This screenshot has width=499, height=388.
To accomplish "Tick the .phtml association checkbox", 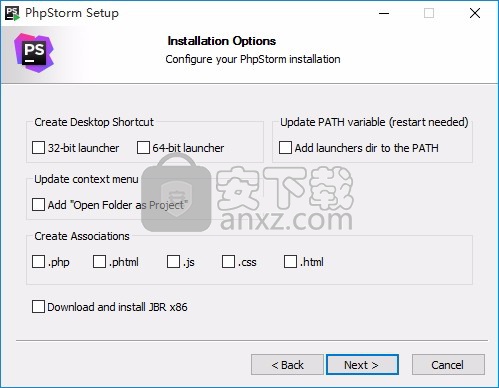I will click(99, 262).
